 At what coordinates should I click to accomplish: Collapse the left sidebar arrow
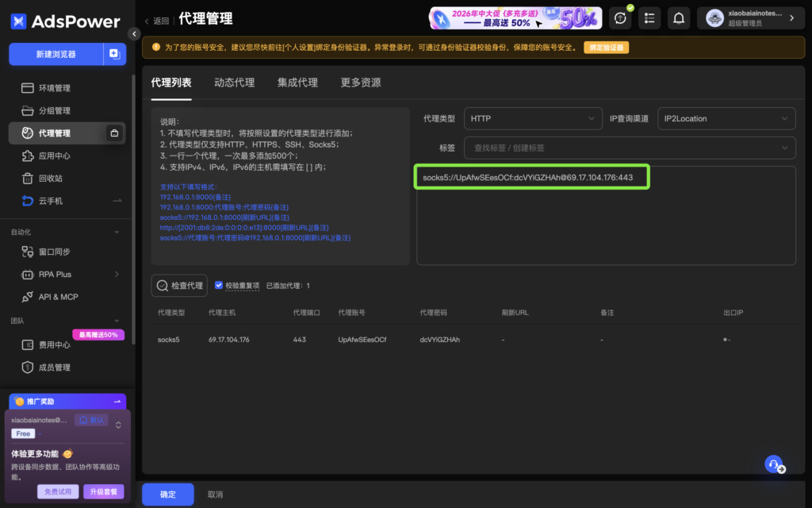point(134,33)
